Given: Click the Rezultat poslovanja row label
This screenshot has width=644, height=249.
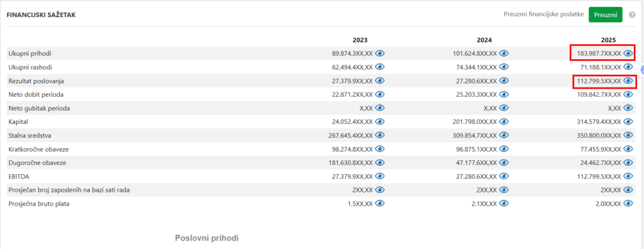Looking at the screenshot, I should point(36,81).
